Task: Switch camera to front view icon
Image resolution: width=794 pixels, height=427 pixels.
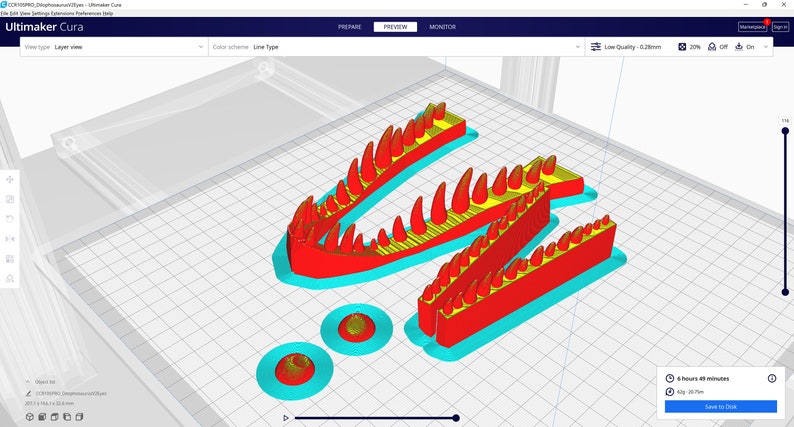Action: [x=42, y=417]
